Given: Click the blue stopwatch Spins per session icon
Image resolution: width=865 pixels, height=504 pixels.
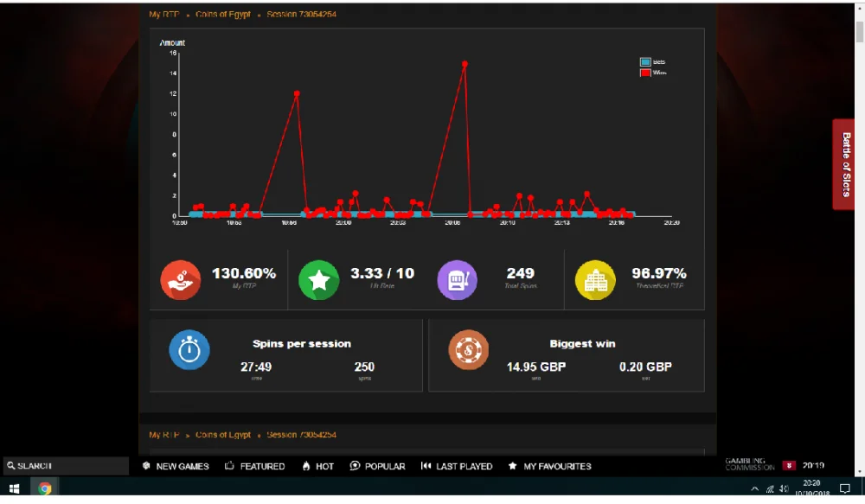Looking at the screenshot, I should pos(189,349).
